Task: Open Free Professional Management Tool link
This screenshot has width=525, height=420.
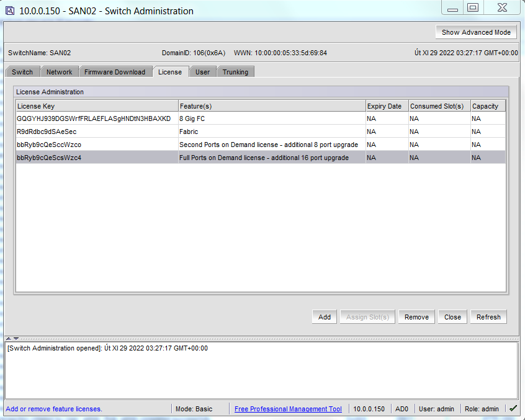Action: tap(288, 409)
